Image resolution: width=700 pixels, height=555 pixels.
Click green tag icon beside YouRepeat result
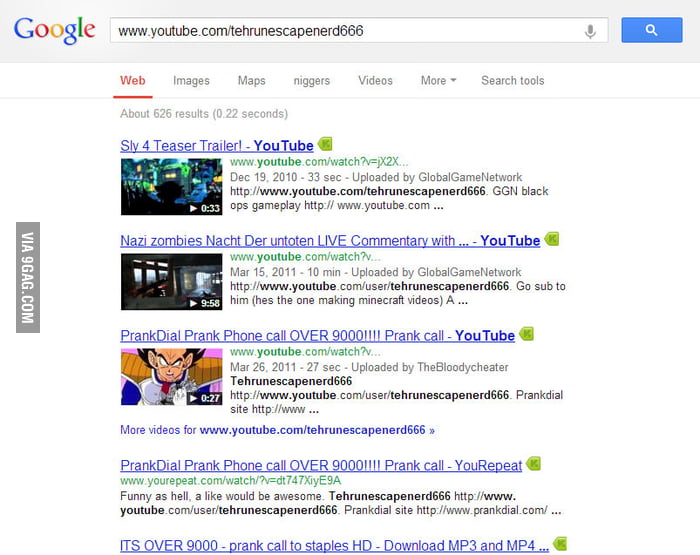click(x=533, y=464)
